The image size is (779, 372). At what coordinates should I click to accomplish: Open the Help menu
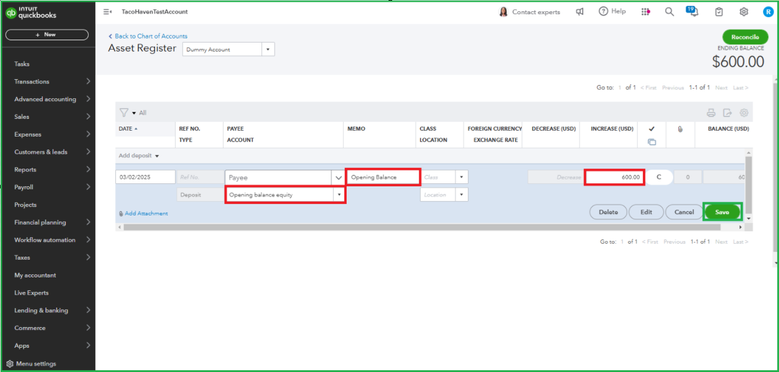612,11
